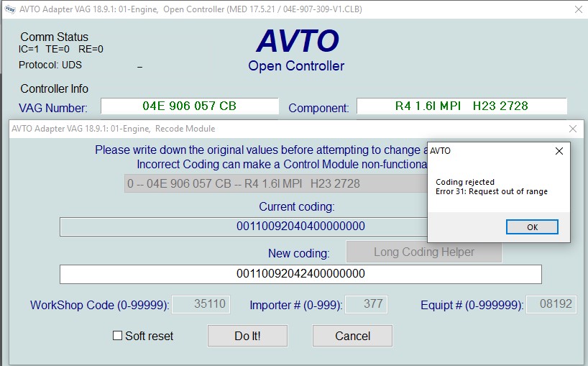The width and height of the screenshot is (588, 366).
Task: Click the Cancel button in Recode Module
Action: pyautogui.click(x=352, y=336)
